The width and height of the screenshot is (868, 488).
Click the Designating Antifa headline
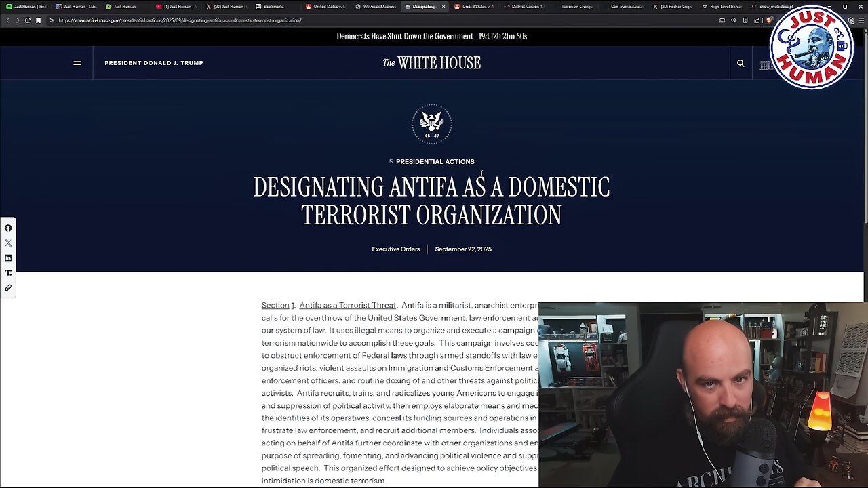(x=431, y=201)
